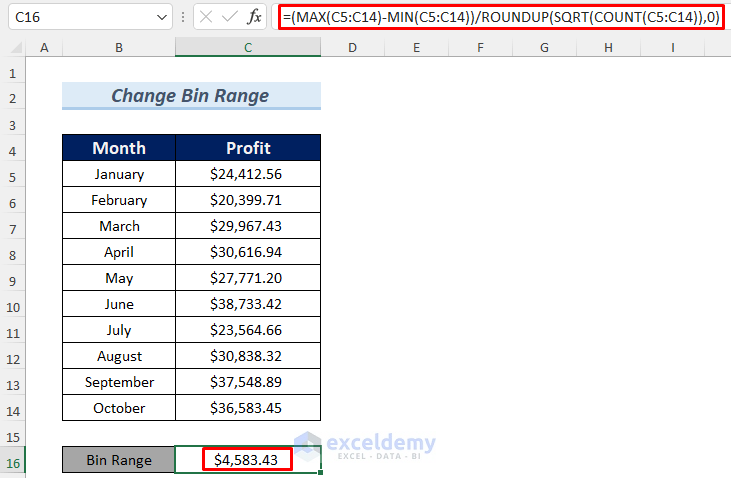Select column I header
Viewport: 731px width, 478px height.
click(x=673, y=48)
